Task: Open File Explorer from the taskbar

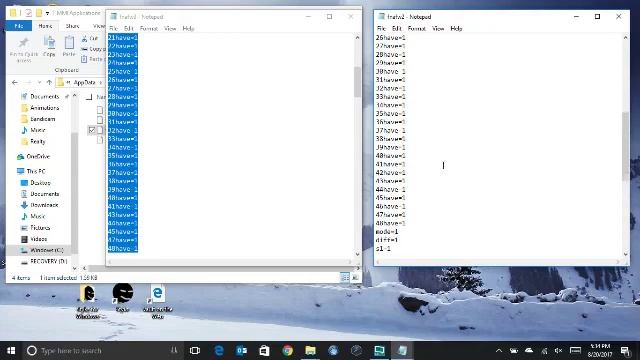Action: [x=311, y=351]
